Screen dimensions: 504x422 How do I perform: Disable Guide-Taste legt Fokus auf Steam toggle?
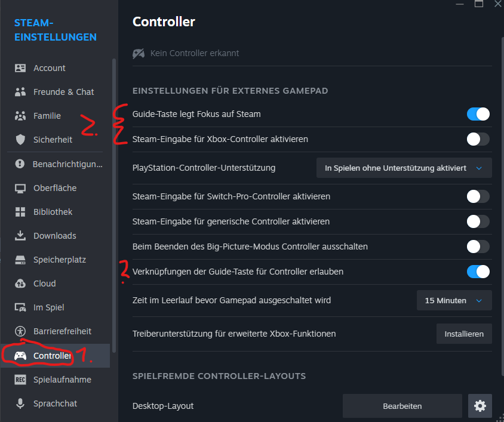(478, 114)
